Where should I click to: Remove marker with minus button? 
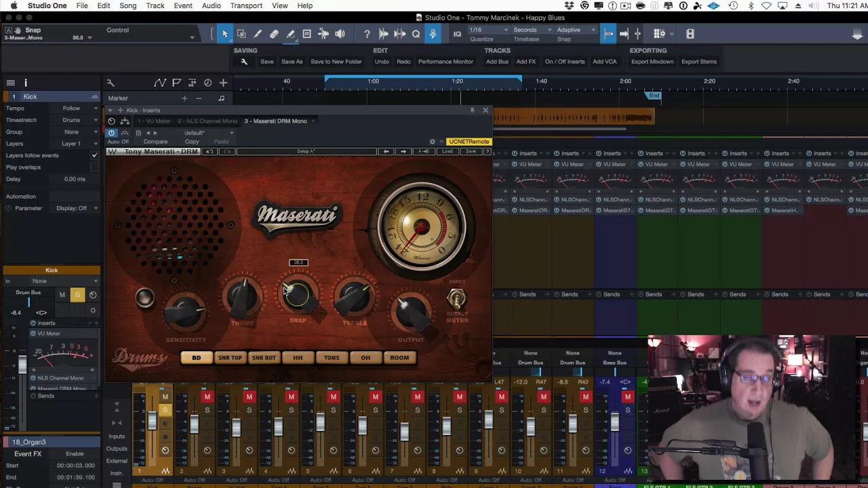199,98
